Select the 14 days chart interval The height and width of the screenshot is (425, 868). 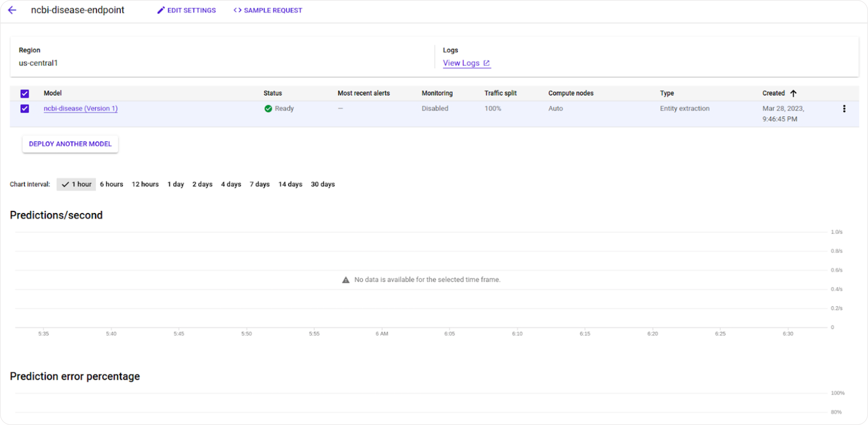pyautogui.click(x=290, y=184)
